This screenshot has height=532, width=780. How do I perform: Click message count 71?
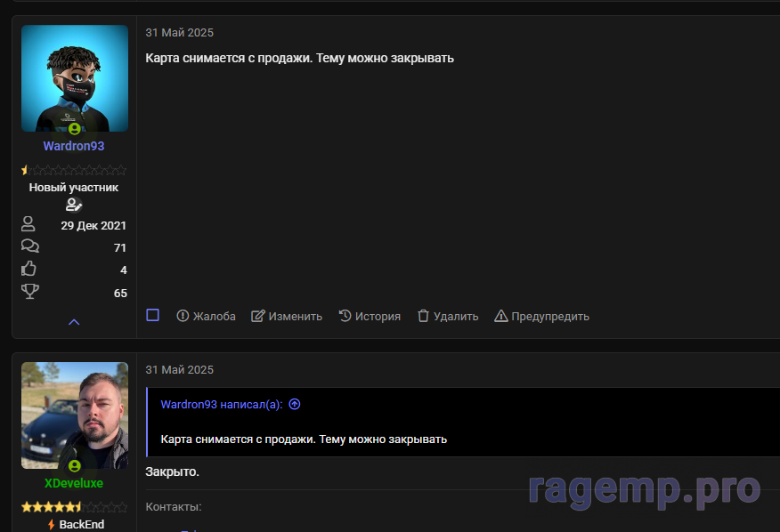(120, 247)
